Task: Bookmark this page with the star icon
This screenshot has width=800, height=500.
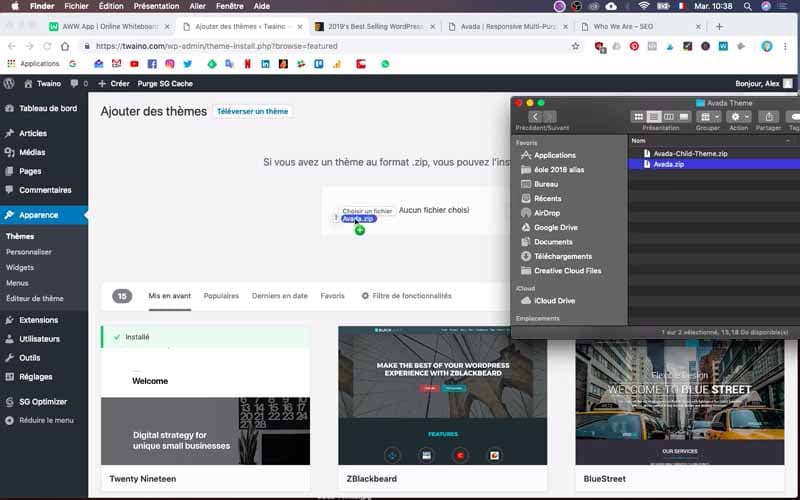Action: tap(576, 46)
